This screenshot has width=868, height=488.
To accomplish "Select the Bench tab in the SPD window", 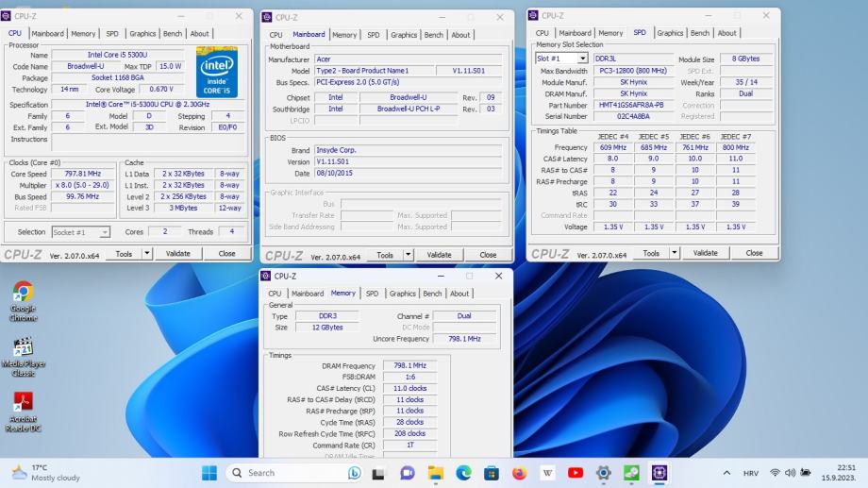I will pos(700,33).
